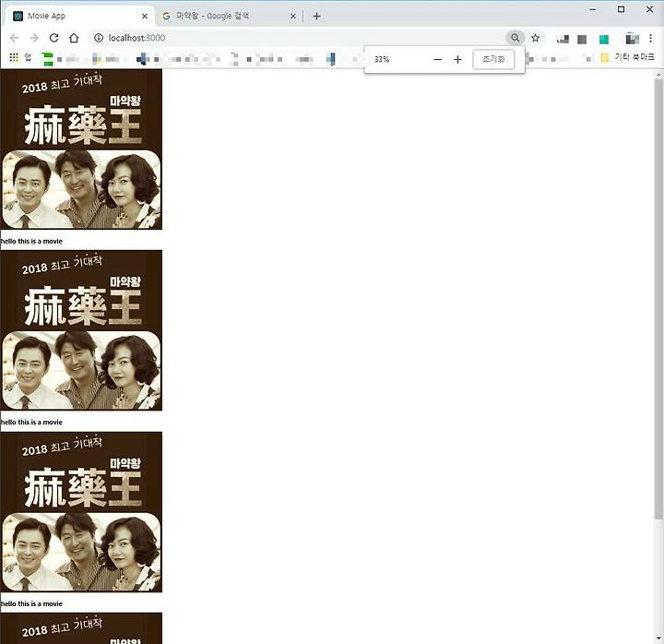Screen dimensions: 664x644
Task: Close the 마약왕 Google search tab
Action: (x=292, y=16)
